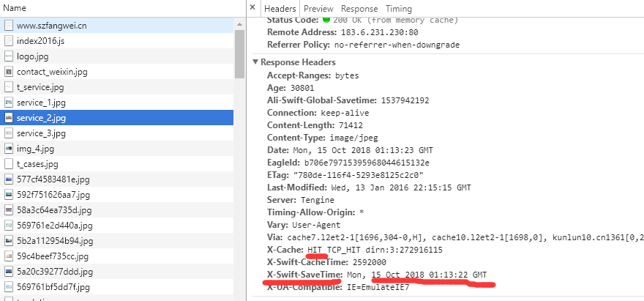Click the thumbnail icon for img_4.jpg
Image resolution: width=644 pixels, height=301 pixels.
click(x=9, y=149)
